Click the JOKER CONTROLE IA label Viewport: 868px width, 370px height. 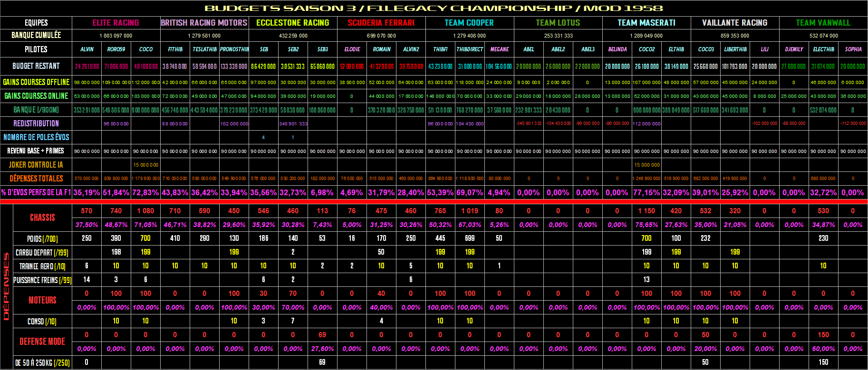36,165
